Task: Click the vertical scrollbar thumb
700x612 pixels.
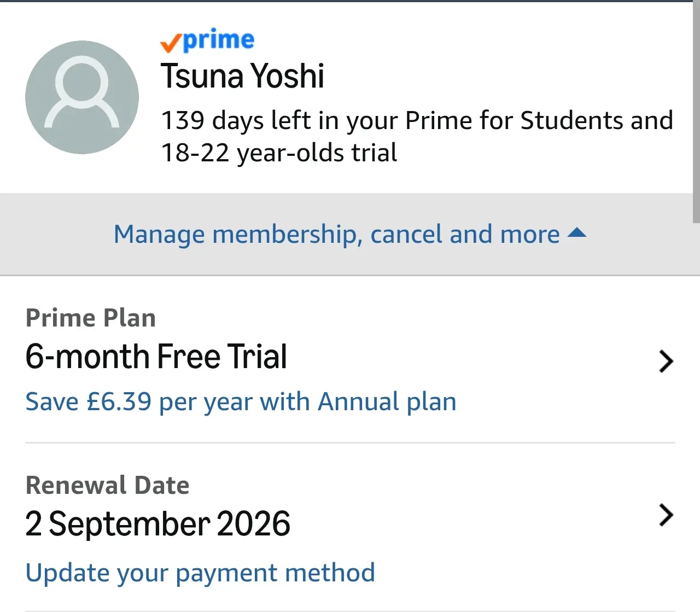Action: pyautogui.click(x=696, y=113)
